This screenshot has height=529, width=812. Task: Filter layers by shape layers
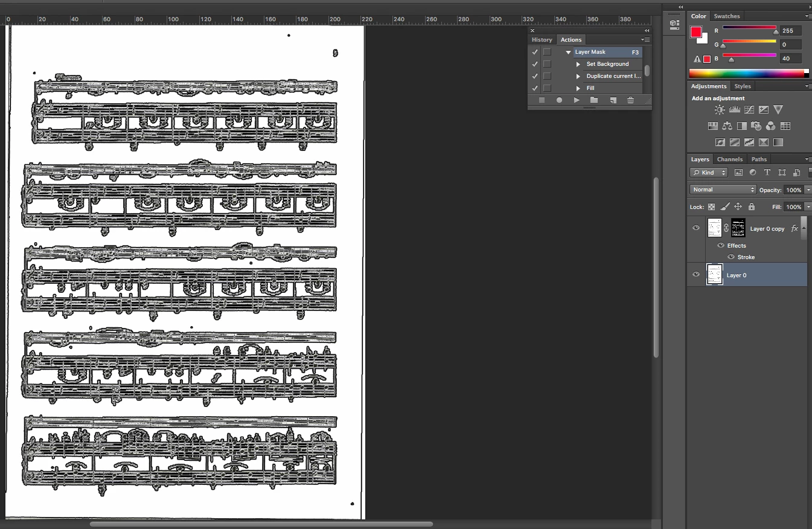coord(782,173)
